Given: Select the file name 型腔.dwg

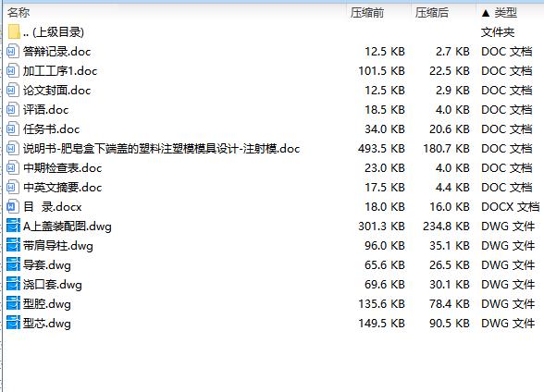Looking at the screenshot, I should [x=47, y=304].
